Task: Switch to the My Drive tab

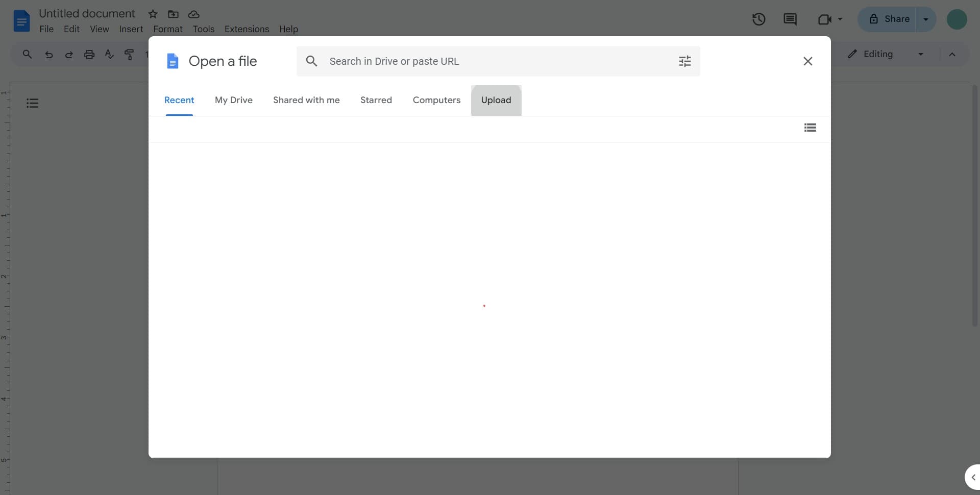Action: tap(233, 100)
